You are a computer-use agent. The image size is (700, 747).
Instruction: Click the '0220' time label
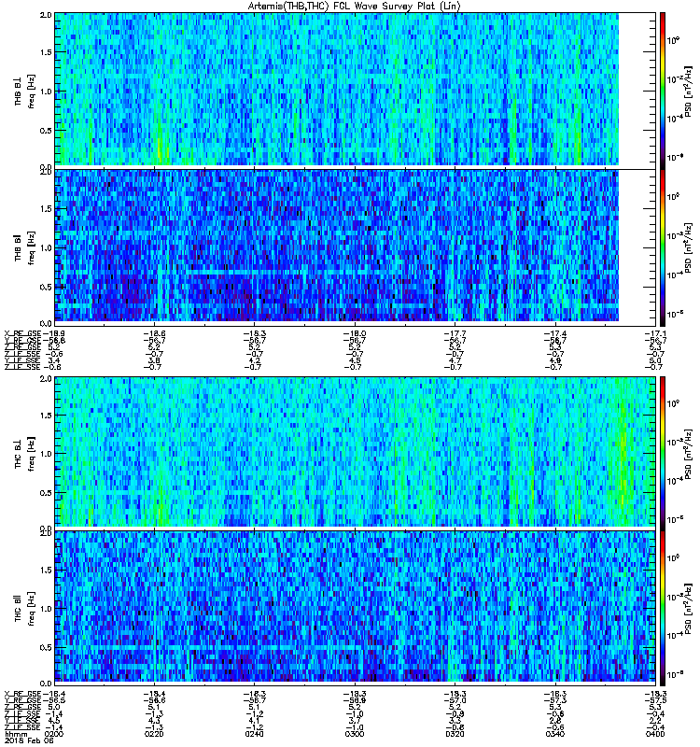tap(154, 734)
